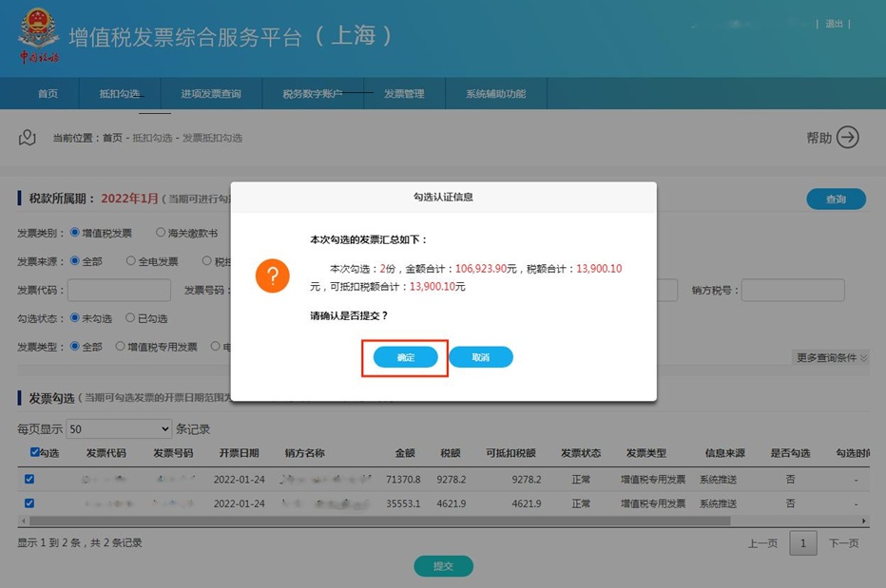Open the 首页 navigation tab

48,94
